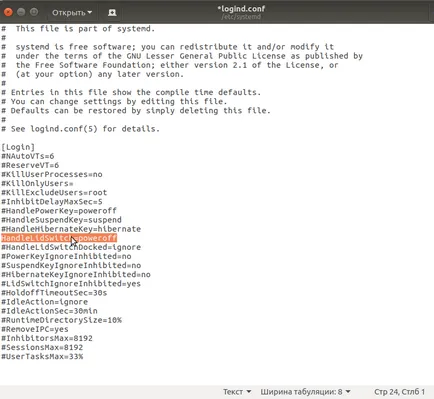
Task: Place cursor on #NAutoVTs=6 line
Action: 28,156
